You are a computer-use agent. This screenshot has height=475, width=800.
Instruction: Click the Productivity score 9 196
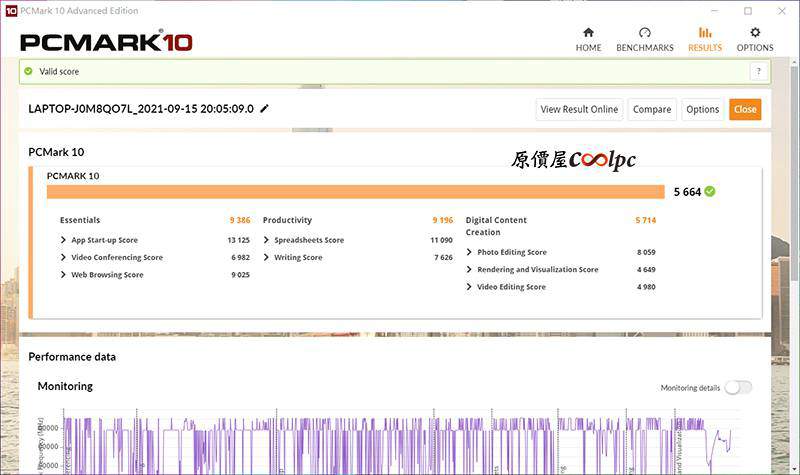click(x=442, y=220)
